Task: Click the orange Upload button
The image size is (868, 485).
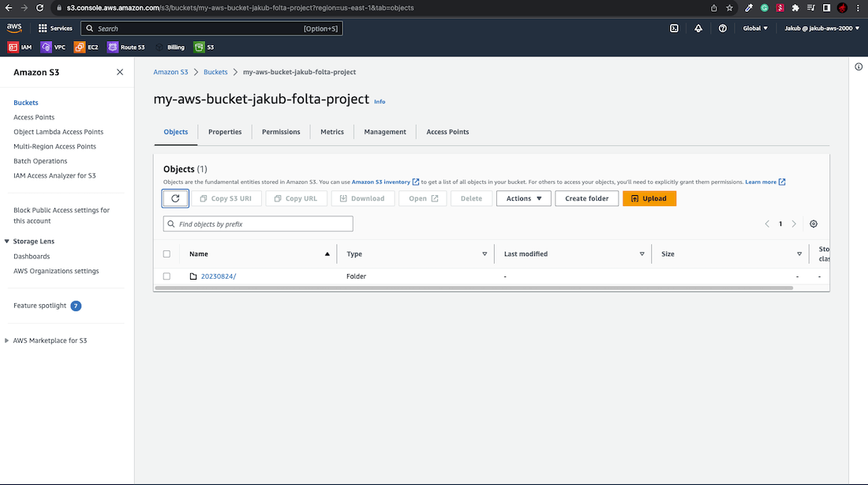Action: coord(649,198)
